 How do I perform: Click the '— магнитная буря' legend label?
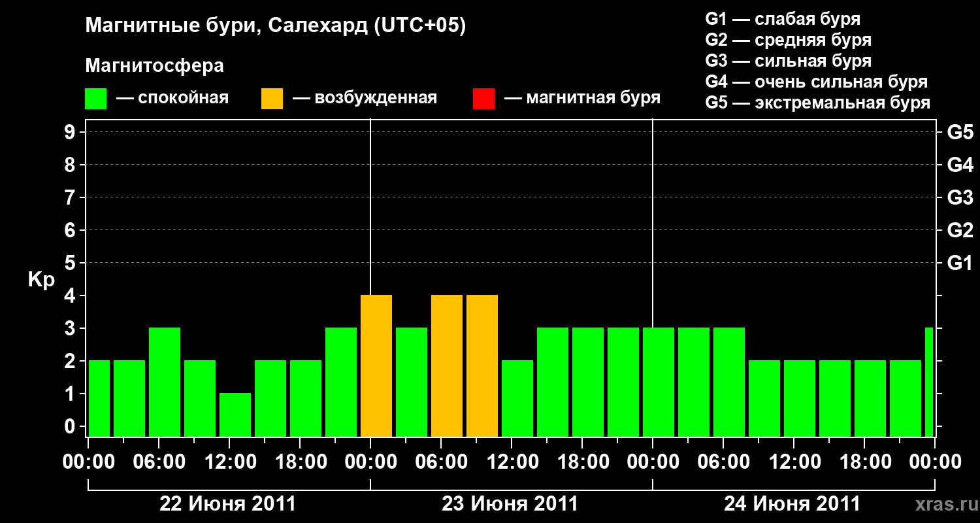[x=582, y=99]
